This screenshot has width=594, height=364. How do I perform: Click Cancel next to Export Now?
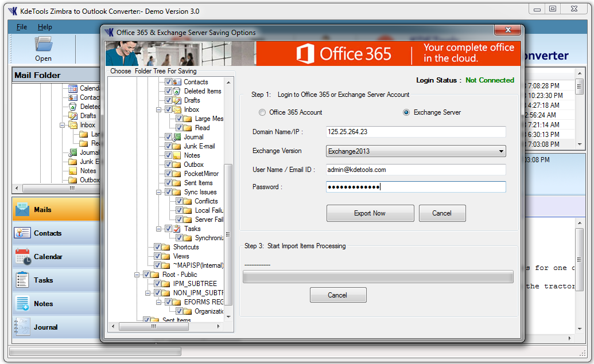tap(442, 213)
